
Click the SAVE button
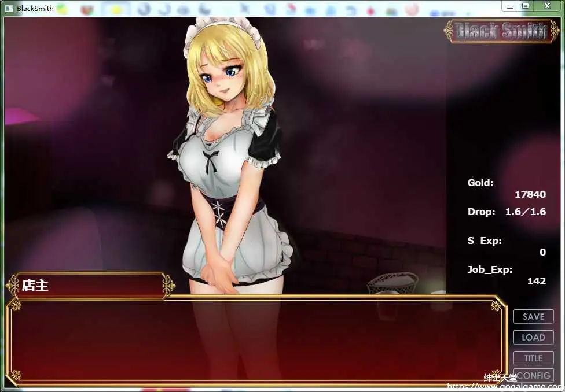point(533,316)
